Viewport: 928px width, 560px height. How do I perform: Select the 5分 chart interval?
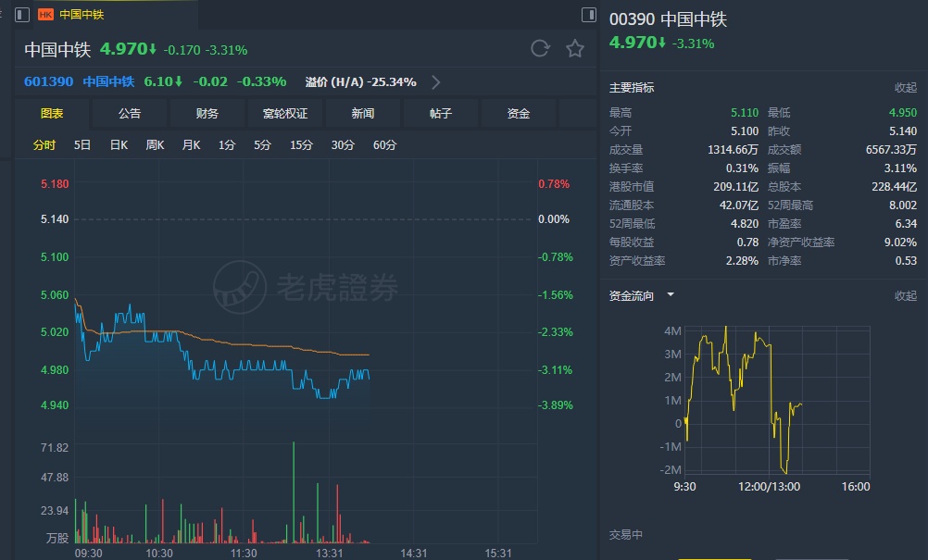pyautogui.click(x=262, y=145)
